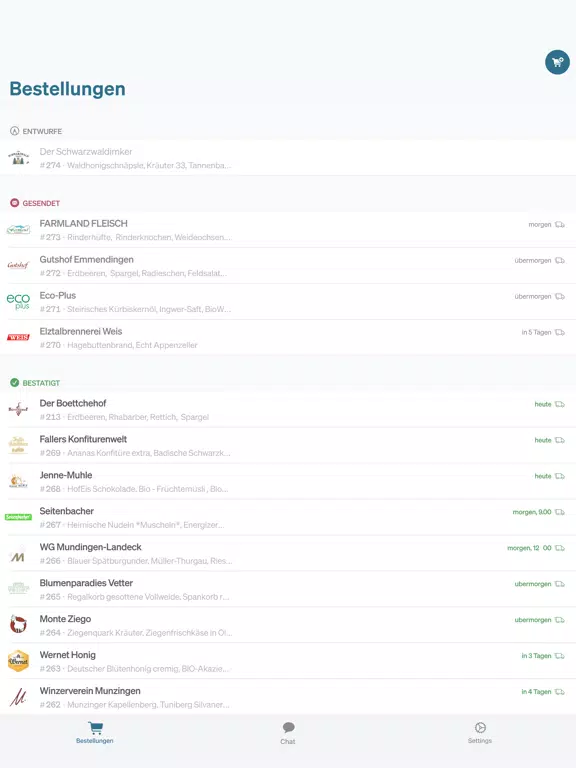
Task: Open Der Schwarzwaldimker draft order
Action: [288, 158]
